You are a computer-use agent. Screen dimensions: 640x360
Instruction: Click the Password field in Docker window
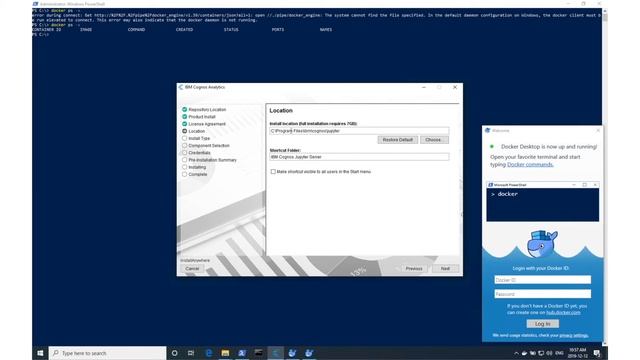[542, 294]
